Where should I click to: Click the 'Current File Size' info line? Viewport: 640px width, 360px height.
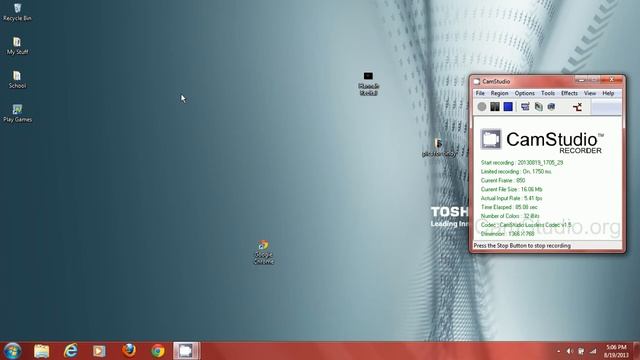point(511,189)
